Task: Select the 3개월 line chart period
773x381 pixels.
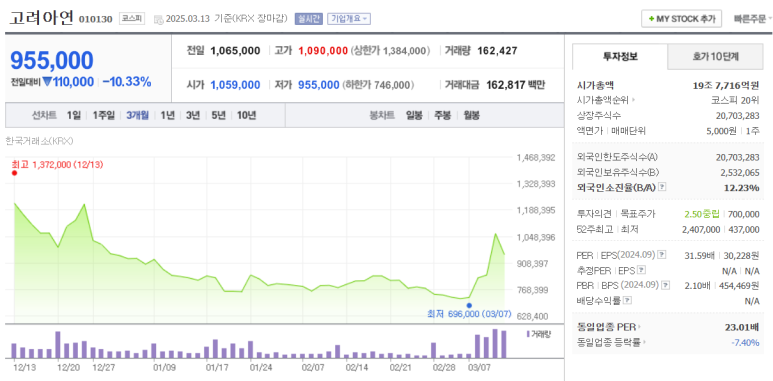Action: click(x=138, y=115)
